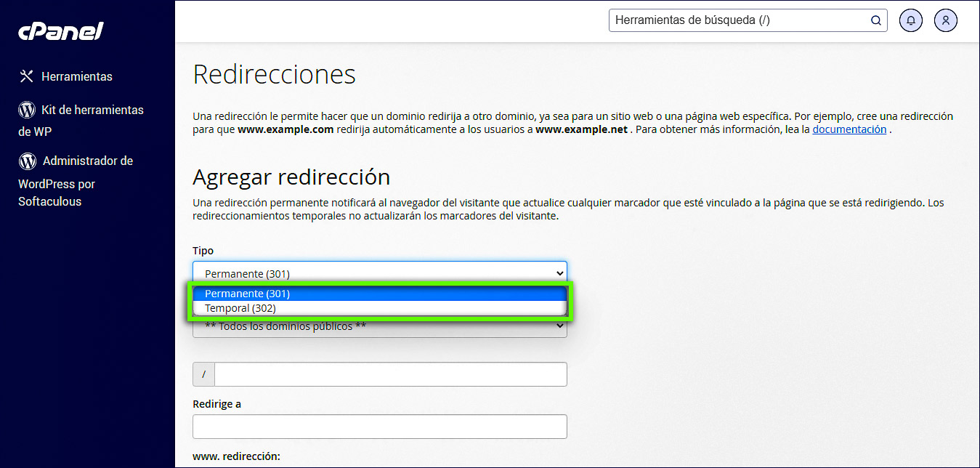Select the Permanente (301) option
Viewport: 980px width, 468px height.
(379, 293)
